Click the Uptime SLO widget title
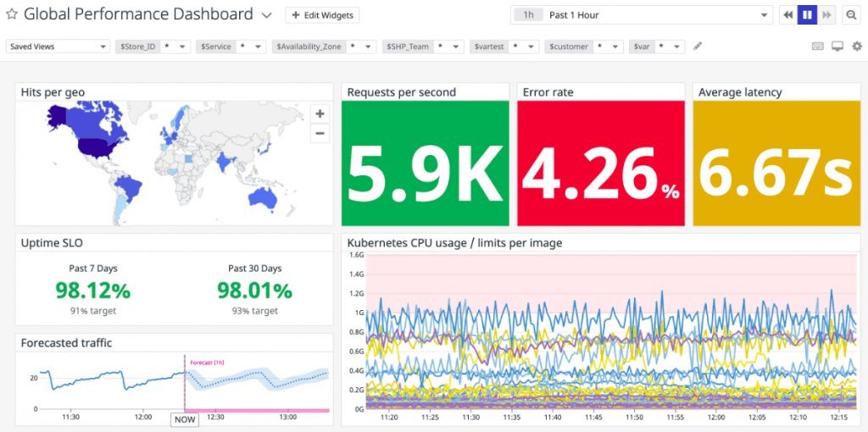This screenshot has width=868, height=432. pyautogui.click(x=52, y=242)
